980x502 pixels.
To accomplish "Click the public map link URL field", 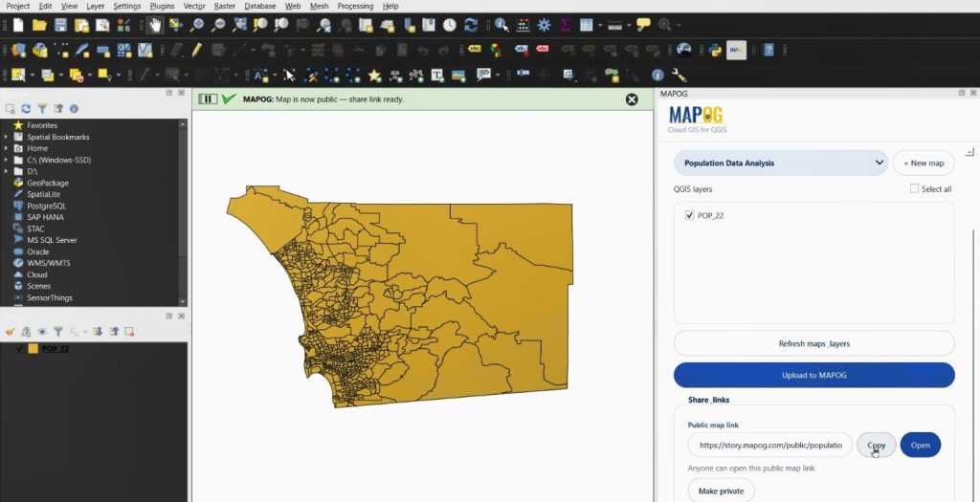I will 770,446.
